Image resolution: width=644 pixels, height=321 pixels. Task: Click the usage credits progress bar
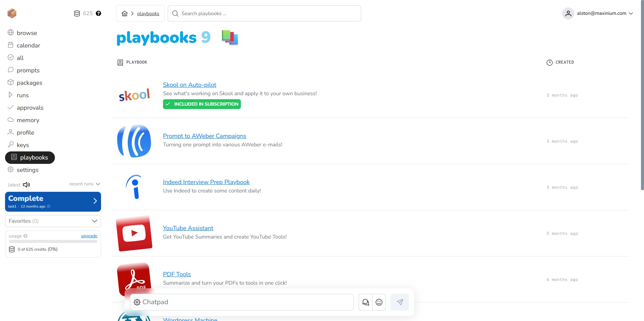(x=53, y=242)
